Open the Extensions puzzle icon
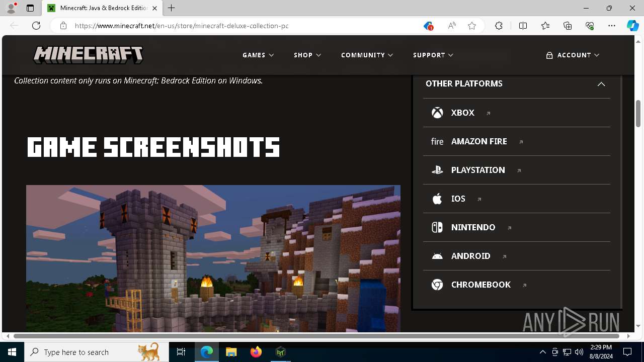This screenshot has width=644, height=362. pos(499,26)
